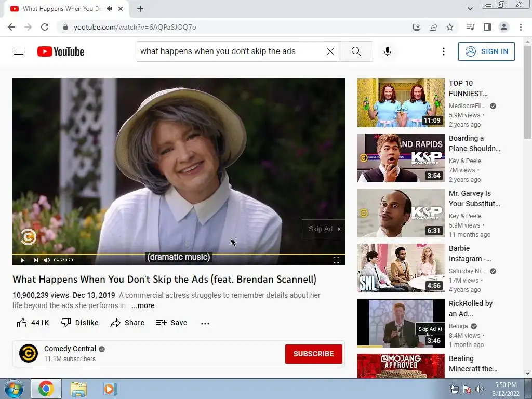
Task: Click the address bar URL
Action: [135, 27]
